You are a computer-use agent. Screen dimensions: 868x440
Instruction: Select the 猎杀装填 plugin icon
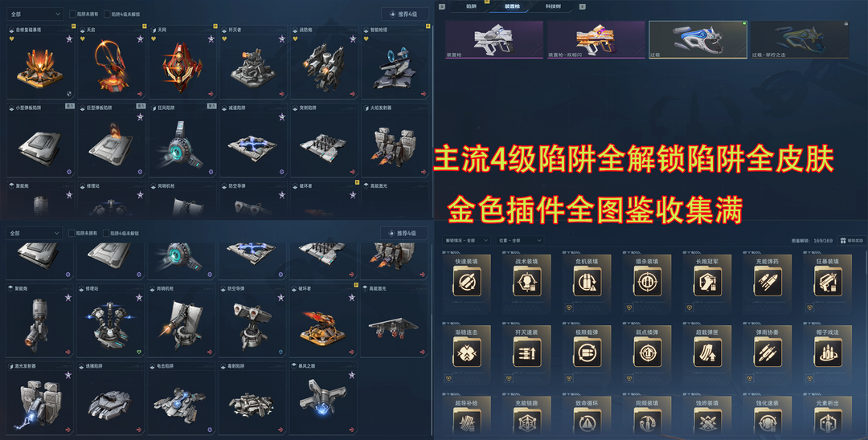point(646,282)
